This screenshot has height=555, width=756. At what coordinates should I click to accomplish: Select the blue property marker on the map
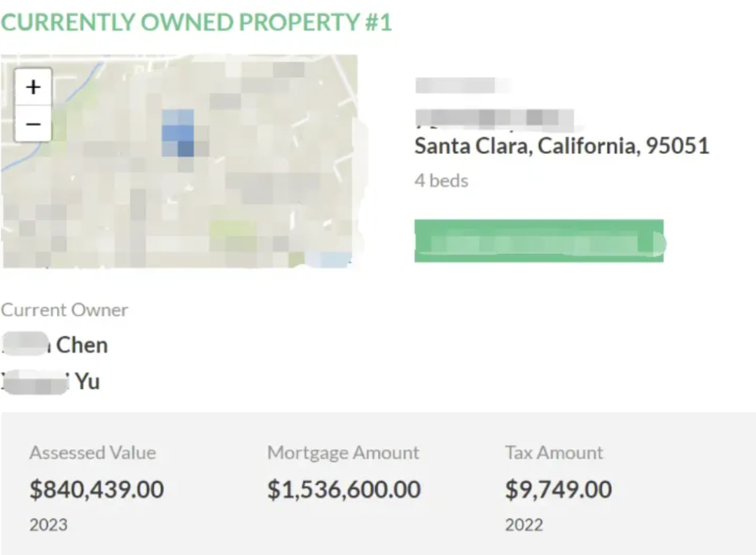tap(178, 133)
